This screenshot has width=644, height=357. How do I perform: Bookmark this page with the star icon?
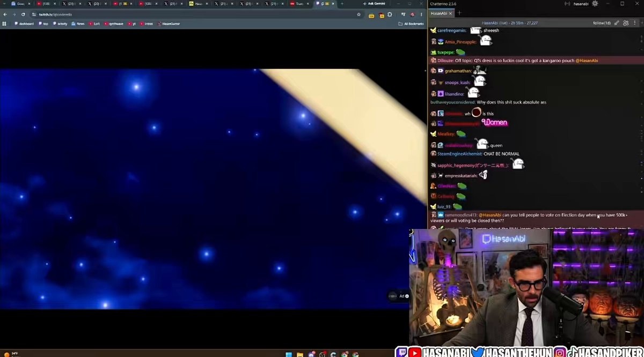click(358, 14)
